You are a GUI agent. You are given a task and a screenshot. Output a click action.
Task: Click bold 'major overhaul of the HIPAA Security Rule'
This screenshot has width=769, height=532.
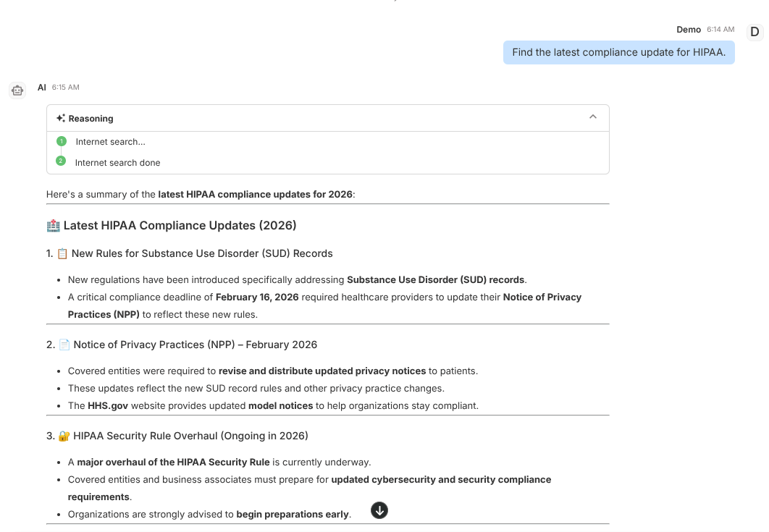click(x=173, y=463)
